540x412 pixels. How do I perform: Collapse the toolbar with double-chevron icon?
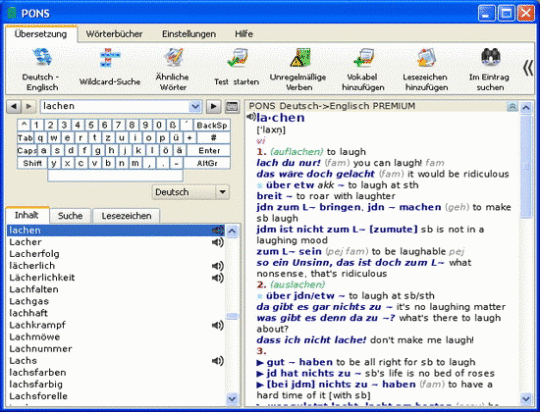[x=528, y=68]
